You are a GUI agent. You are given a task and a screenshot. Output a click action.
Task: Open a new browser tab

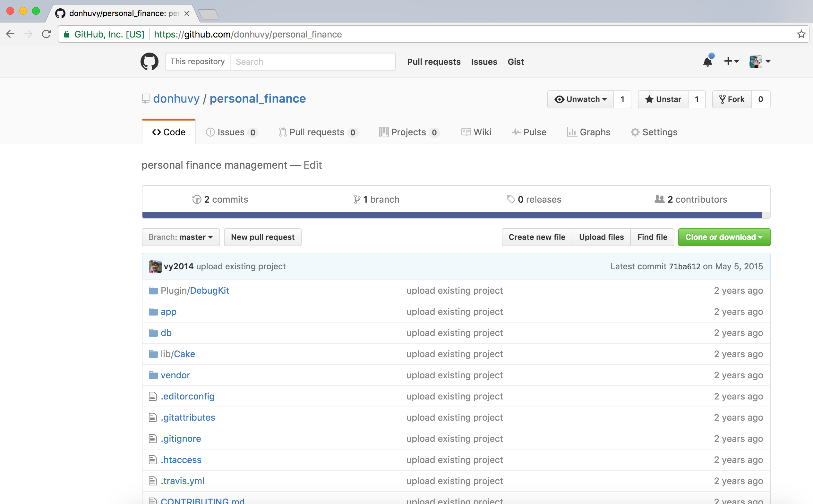tap(209, 14)
